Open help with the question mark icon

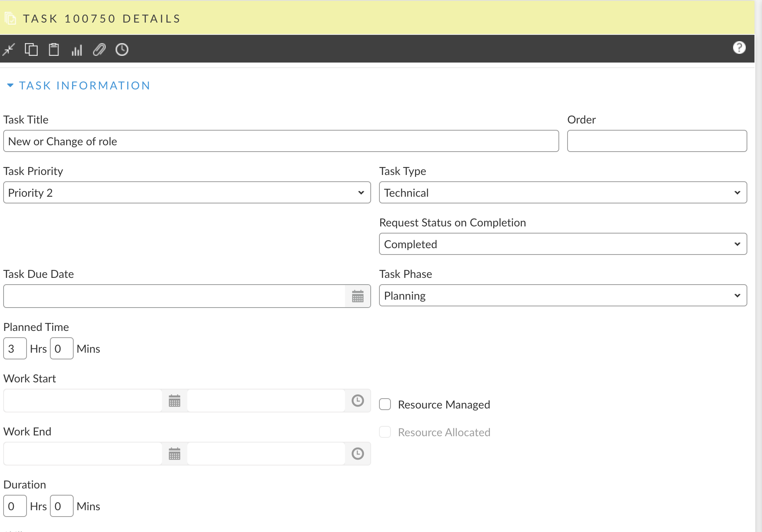[x=739, y=48]
